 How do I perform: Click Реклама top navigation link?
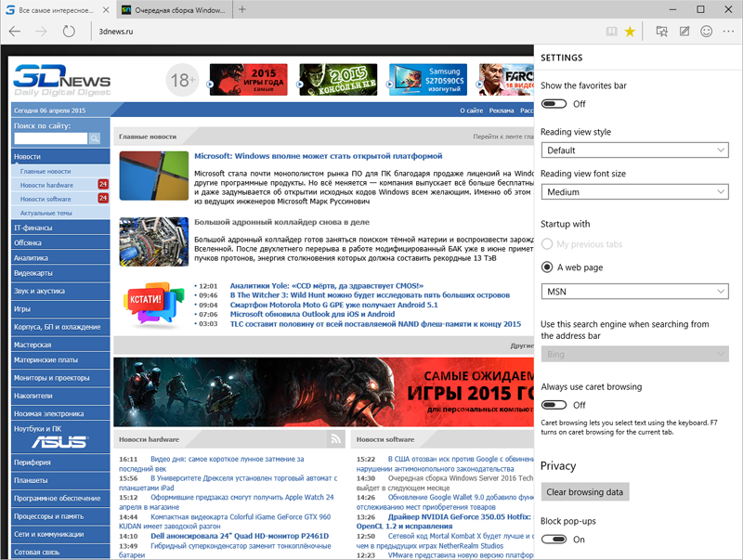click(x=502, y=111)
